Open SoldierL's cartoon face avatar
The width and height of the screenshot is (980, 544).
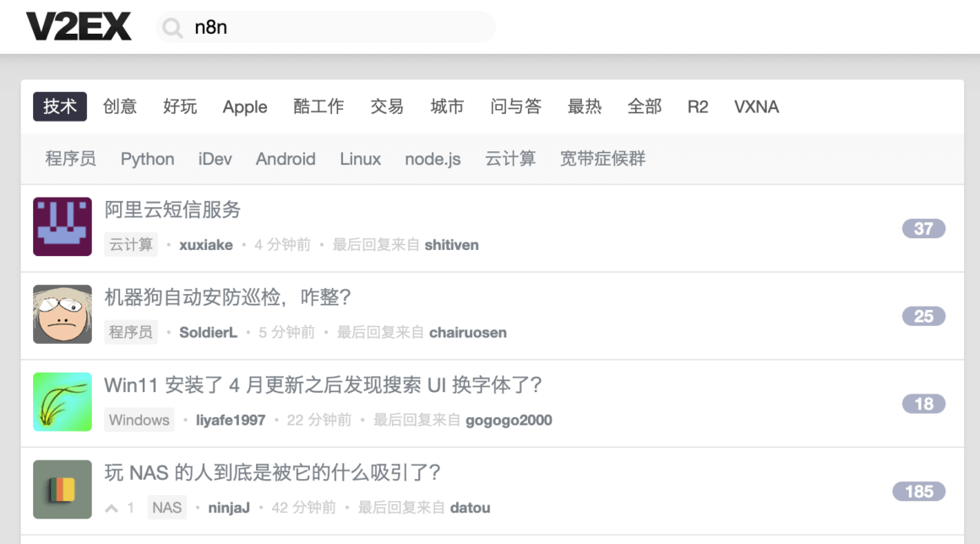click(63, 314)
